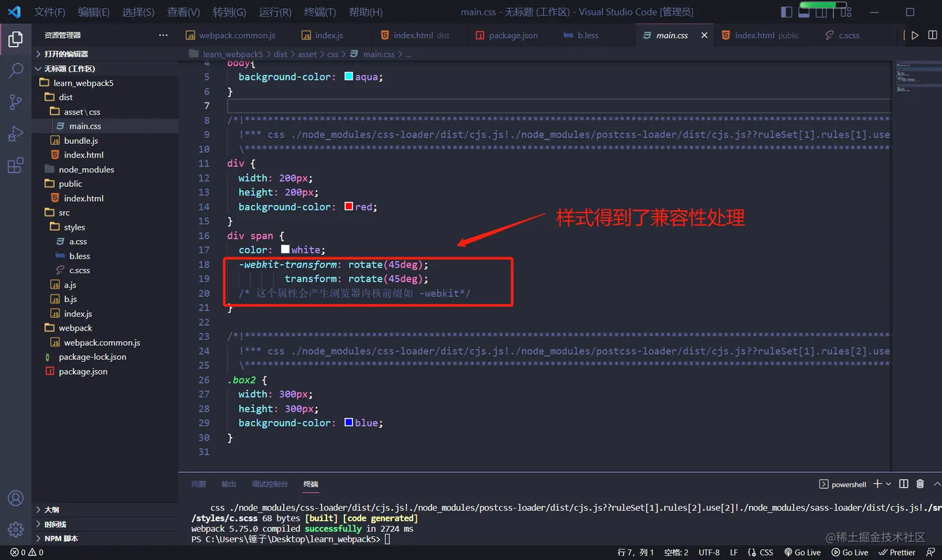Click the first Go Live status item

click(802, 552)
